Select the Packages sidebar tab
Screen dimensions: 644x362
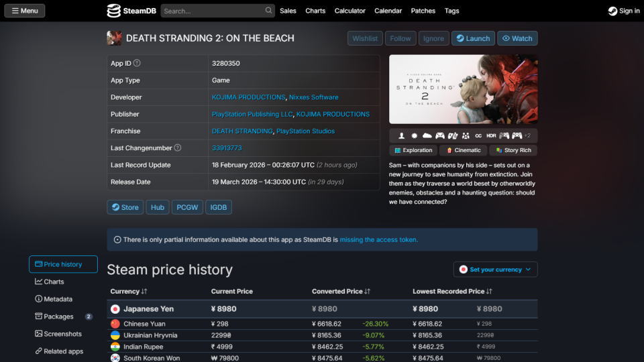click(x=63, y=316)
